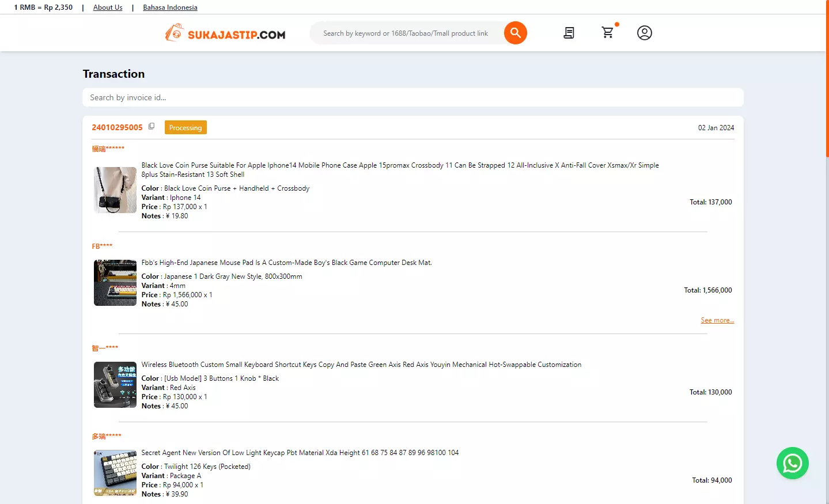The image size is (829, 504).
Task: Click Secret Agent New Version keycap title
Action: click(x=300, y=453)
